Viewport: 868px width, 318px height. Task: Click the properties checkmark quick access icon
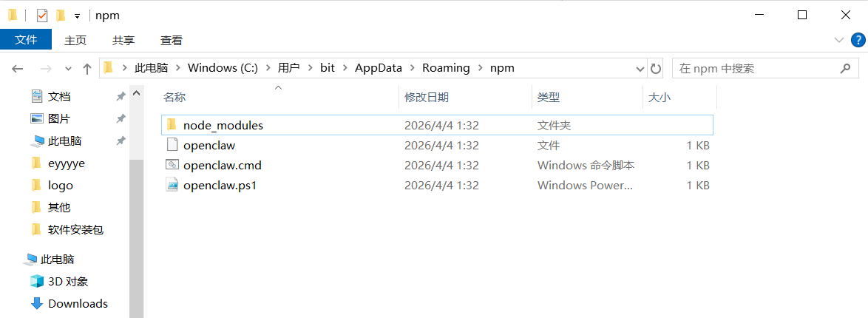click(x=42, y=15)
